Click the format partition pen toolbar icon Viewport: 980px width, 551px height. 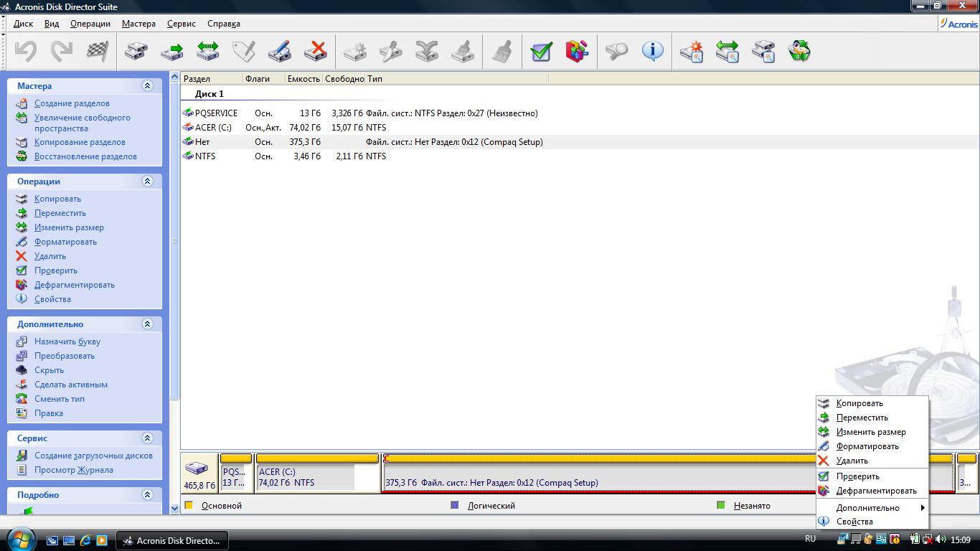coord(280,51)
